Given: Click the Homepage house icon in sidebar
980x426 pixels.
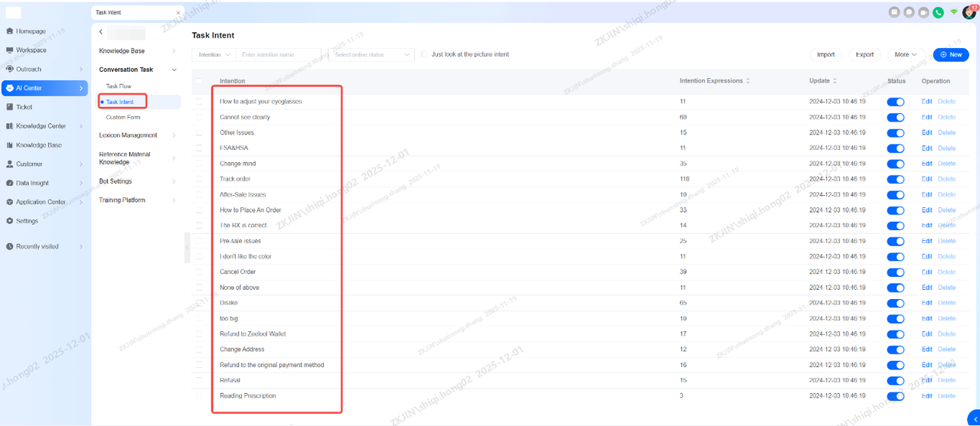Looking at the screenshot, I should [x=9, y=31].
